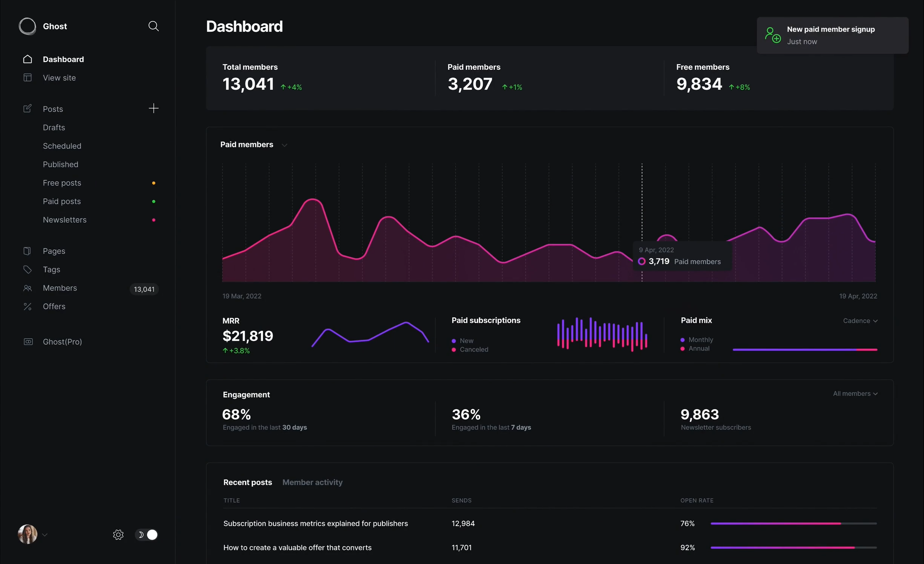
Task: Click the View site icon in sidebar
Action: (27, 77)
